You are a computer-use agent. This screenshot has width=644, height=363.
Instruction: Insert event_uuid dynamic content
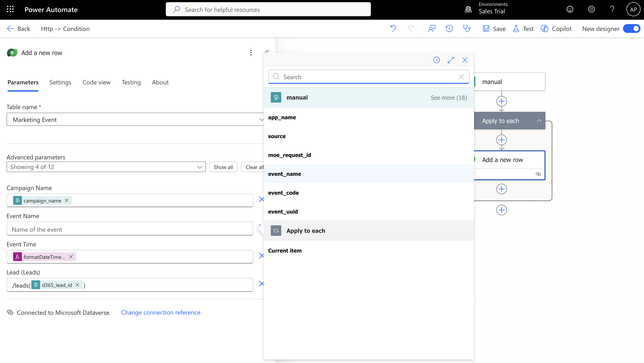tap(369, 212)
